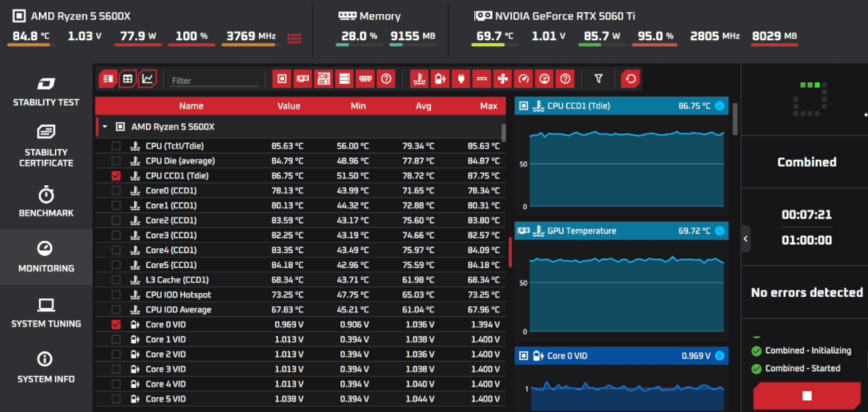Check CPU IOD Hotspot checkbox
The height and width of the screenshot is (412, 868).
116,295
